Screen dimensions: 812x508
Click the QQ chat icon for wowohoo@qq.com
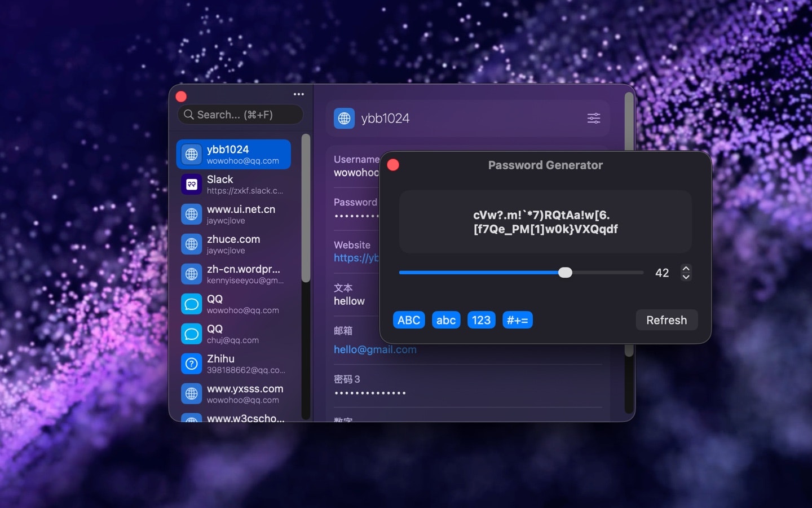pyautogui.click(x=192, y=304)
